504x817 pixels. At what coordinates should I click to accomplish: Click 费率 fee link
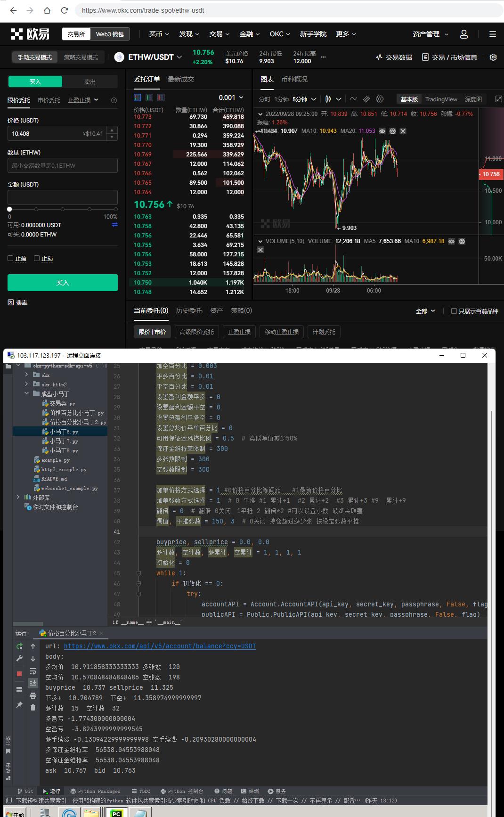[18, 302]
